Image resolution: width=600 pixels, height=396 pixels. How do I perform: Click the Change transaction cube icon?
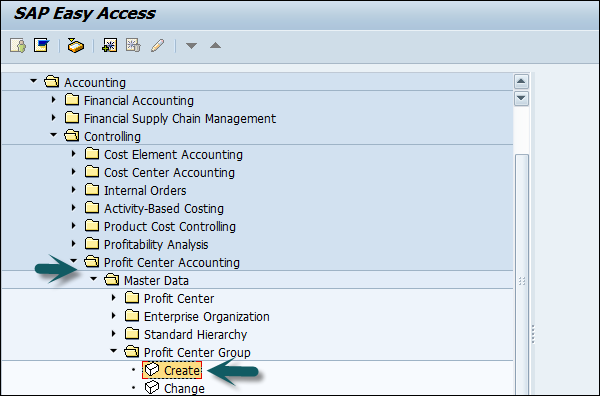152,388
